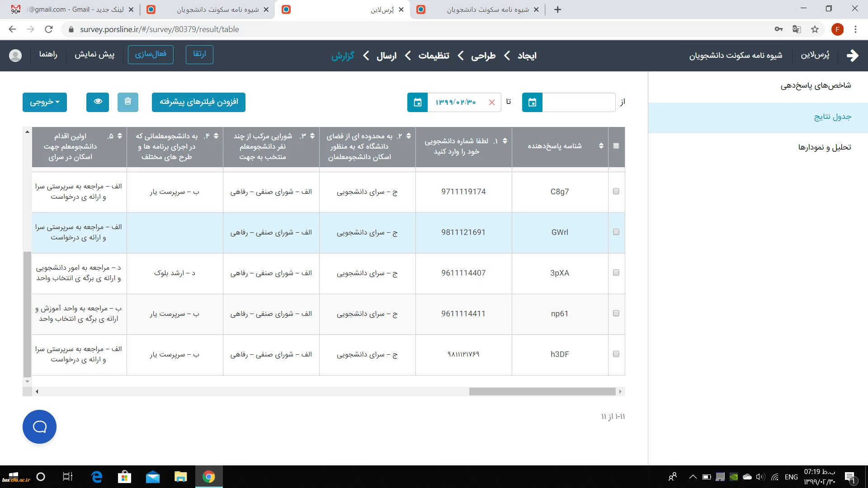
Task: Sort by student number column arrows
Action: coord(505,141)
